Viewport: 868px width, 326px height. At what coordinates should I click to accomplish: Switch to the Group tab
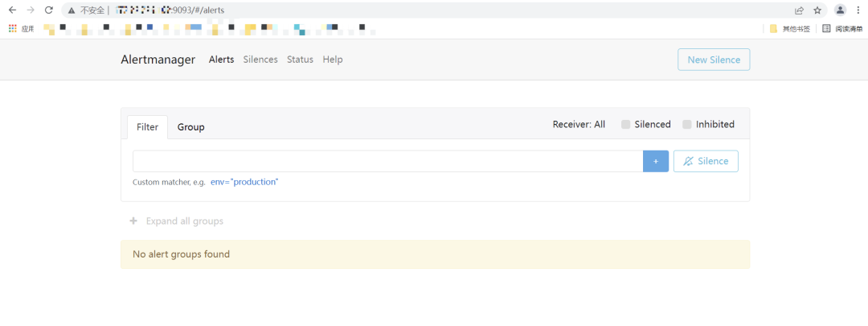[191, 127]
